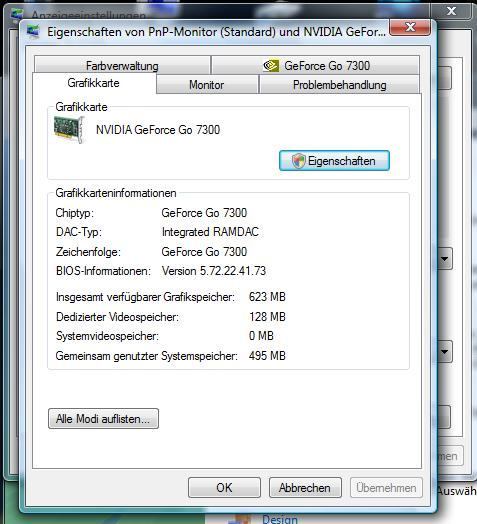Click the Zeichenfolge label
The height and width of the screenshot is (524, 477).
coord(88,252)
